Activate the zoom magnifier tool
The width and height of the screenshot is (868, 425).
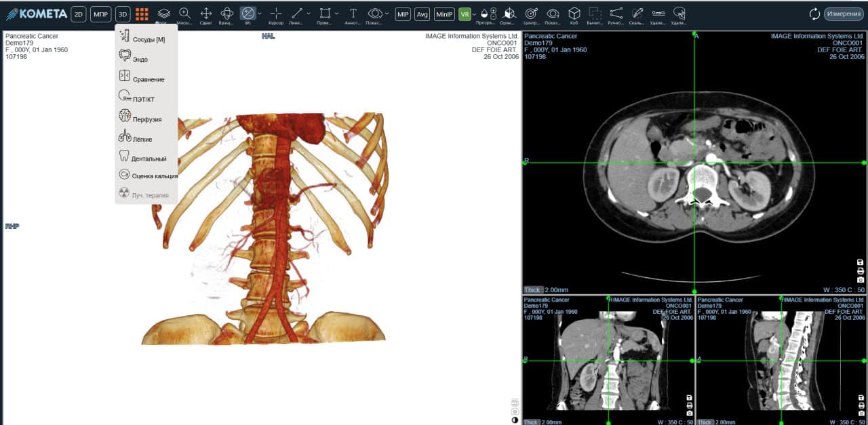pos(184,14)
